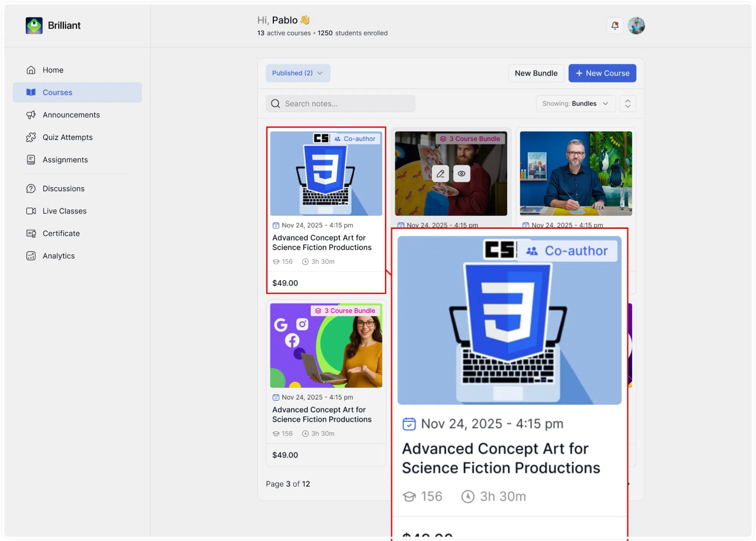The width and height of the screenshot is (756, 541).
Task: Go to Home in sidebar
Action: [77, 70]
